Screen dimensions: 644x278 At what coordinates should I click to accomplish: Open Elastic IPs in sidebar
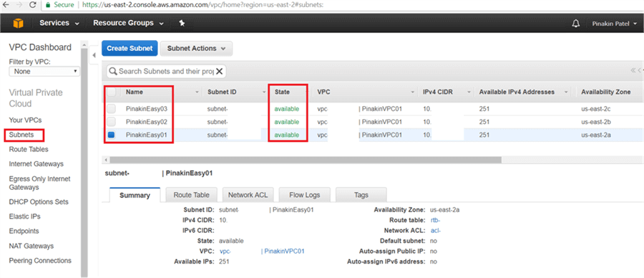24,216
